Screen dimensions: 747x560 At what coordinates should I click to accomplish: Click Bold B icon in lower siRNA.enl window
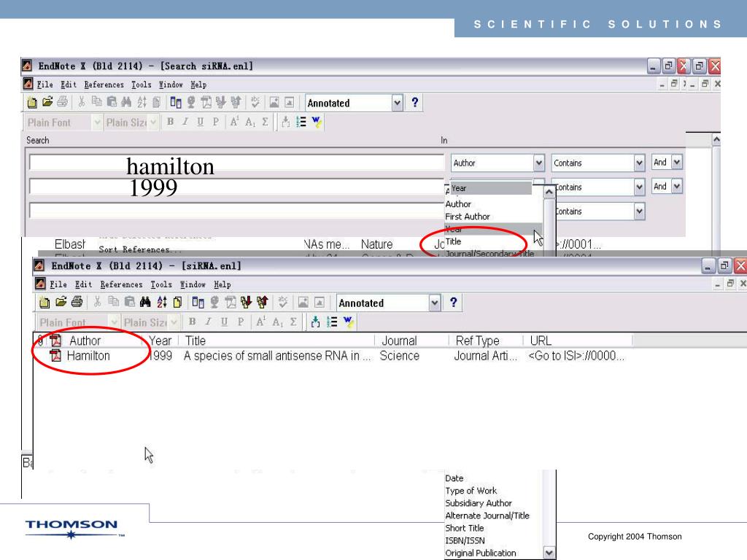193,322
